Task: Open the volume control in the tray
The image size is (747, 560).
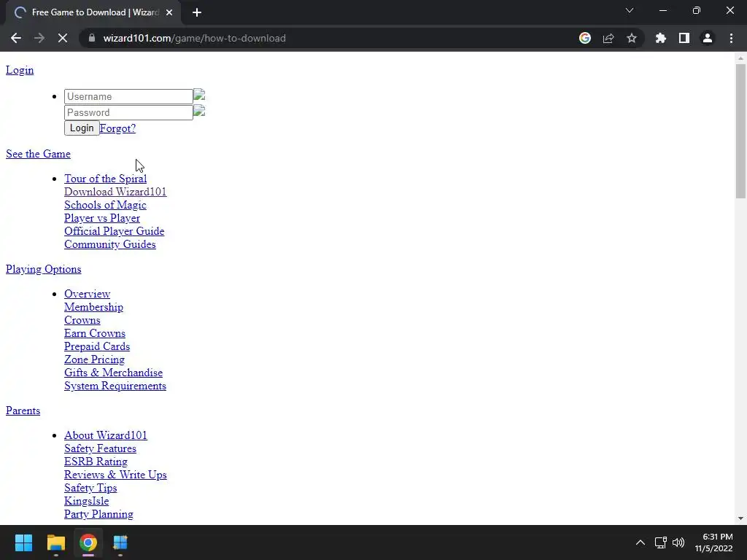Action: click(x=678, y=542)
